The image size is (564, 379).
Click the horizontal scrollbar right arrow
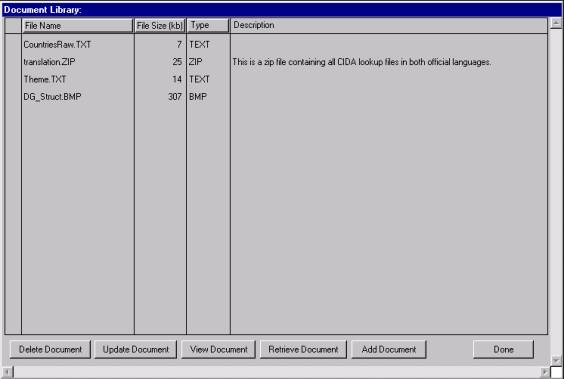pos(545,372)
